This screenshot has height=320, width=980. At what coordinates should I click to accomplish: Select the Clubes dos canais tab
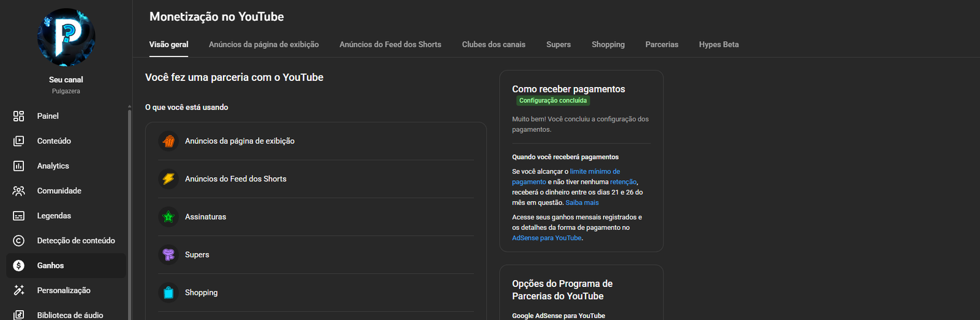[x=494, y=45]
